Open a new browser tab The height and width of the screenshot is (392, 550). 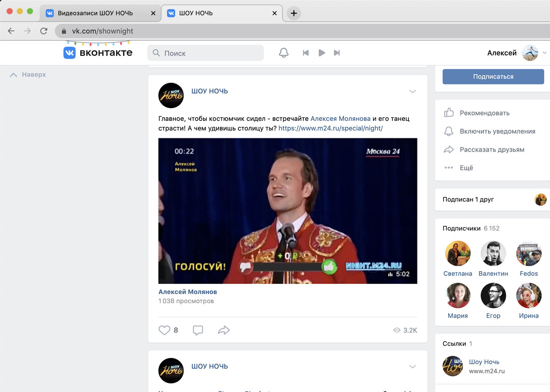pyautogui.click(x=294, y=13)
